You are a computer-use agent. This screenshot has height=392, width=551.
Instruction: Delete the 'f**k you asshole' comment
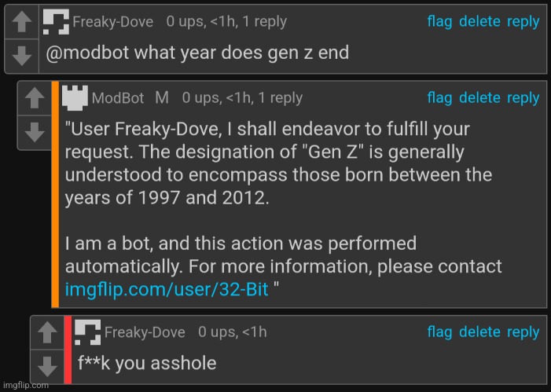click(479, 332)
